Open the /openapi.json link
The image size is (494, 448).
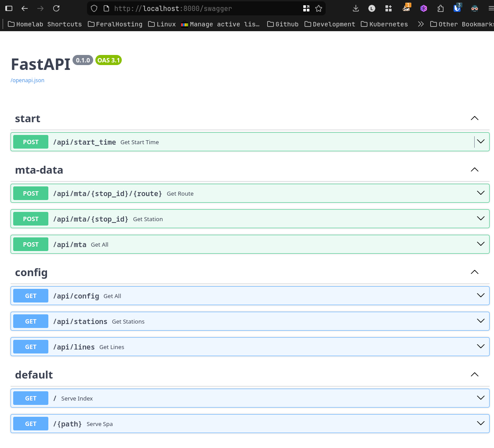pos(27,80)
